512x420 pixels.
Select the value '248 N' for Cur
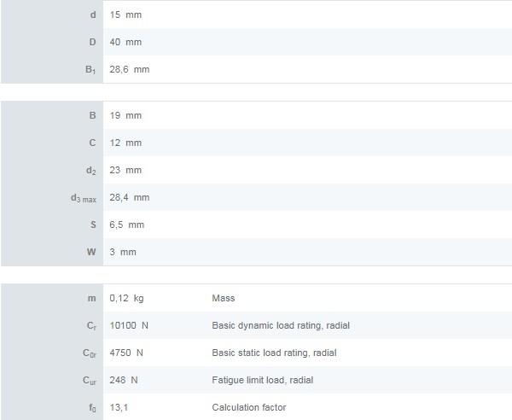tap(124, 380)
